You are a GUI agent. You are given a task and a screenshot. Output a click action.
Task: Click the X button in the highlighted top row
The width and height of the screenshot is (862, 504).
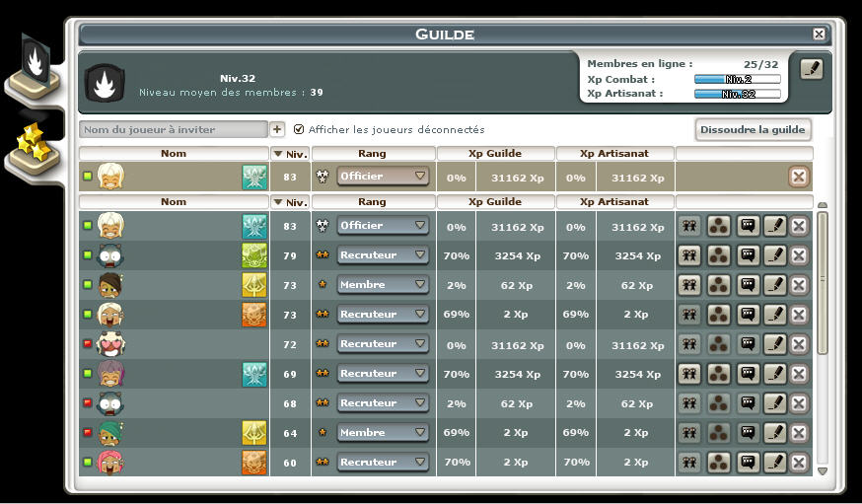(x=799, y=177)
